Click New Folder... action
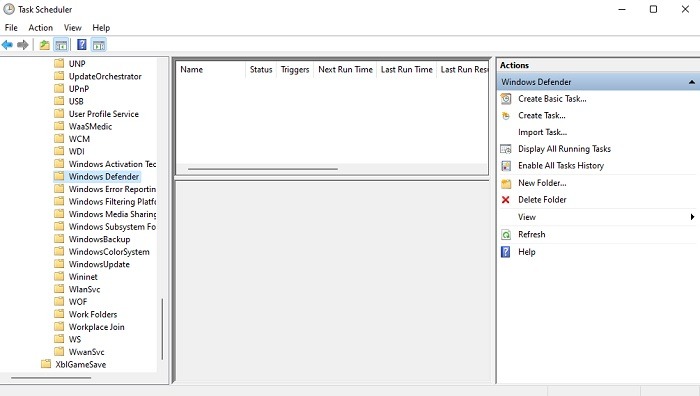The height and width of the screenshot is (396, 700). 542,183
